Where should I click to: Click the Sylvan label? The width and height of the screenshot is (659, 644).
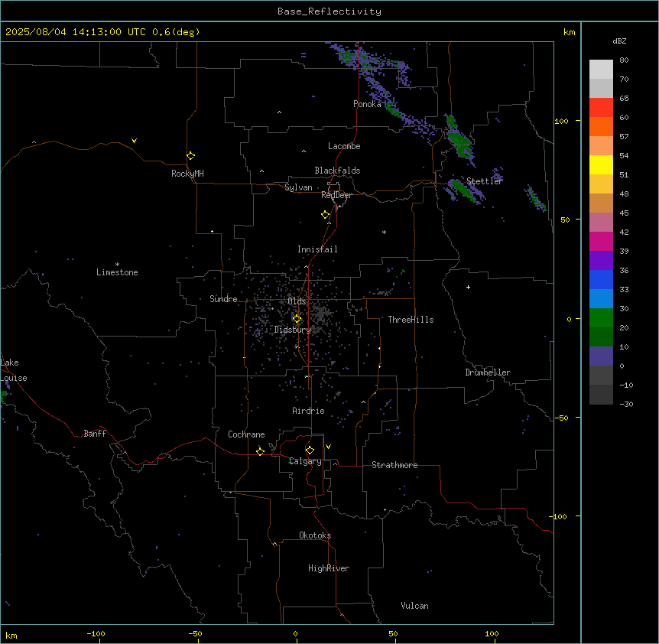298,187
